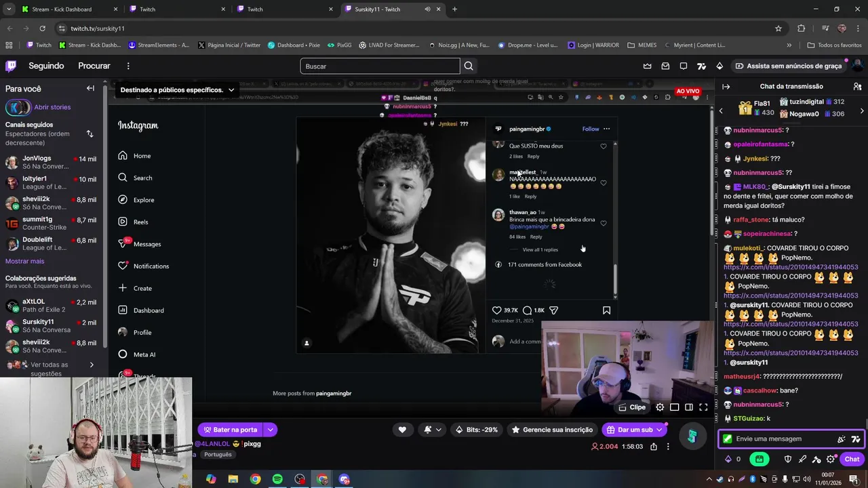Open the Português tag
Image resolution: width=868 pixels, height=488 pixels.
(218, 455)
